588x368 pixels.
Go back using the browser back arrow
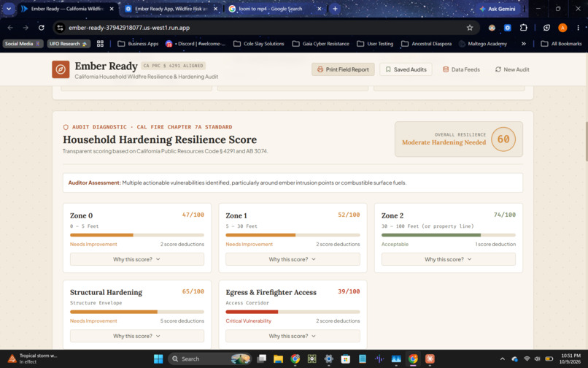coord(10,28)
